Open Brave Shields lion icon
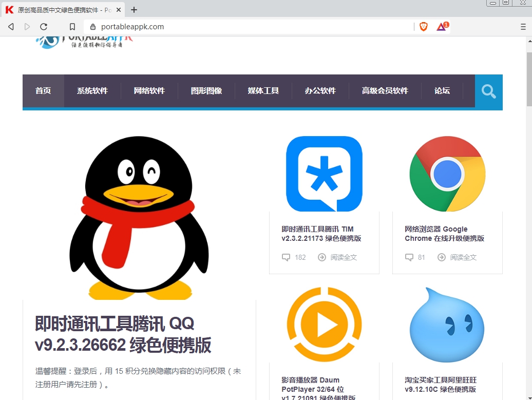Image resolution: width=532 pixels, height=400 pixels. [424, 27]
